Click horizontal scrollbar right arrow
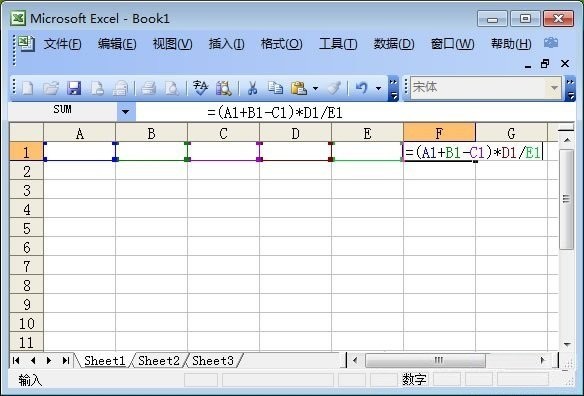The image size is (584, 396). [543, 360]
